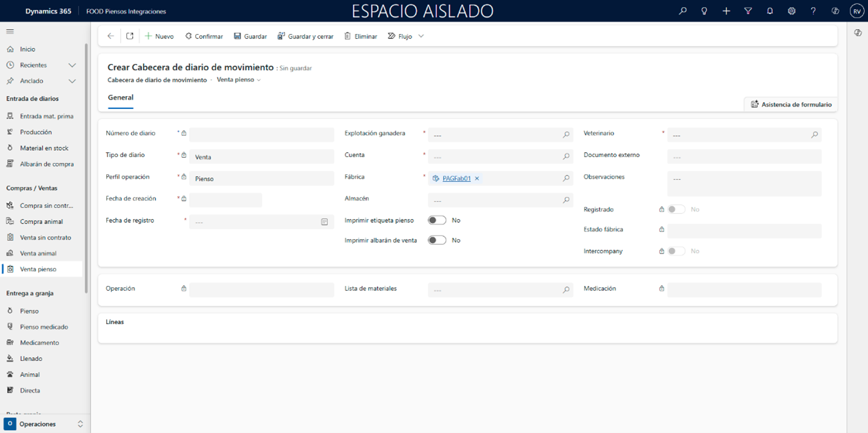Open Venta animal in the sidebar
This screenshot has width=868, height=433.
coord(38,253)
